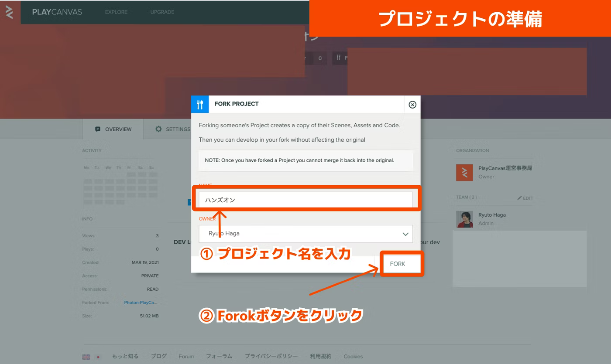Open the 利用規約 footer link
This screenshot has width=611, height=364.
[321, 356]
